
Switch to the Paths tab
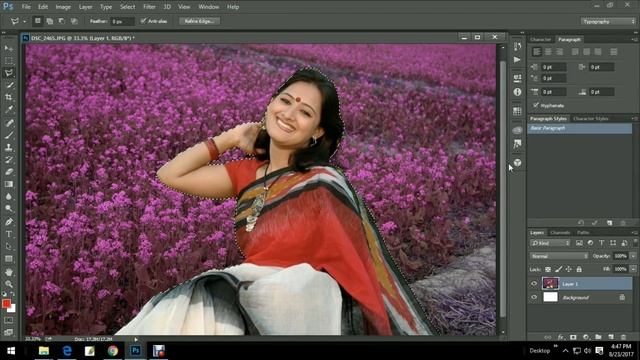(x=583, y=233)
